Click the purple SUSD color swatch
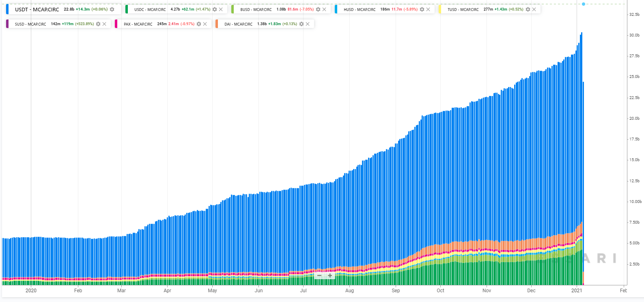 tap(7, 24)
